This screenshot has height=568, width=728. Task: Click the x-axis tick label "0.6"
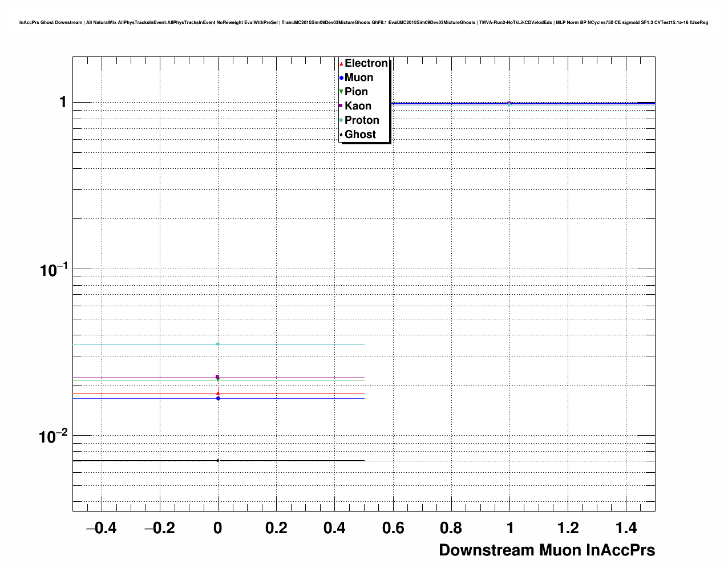point(393,529)
